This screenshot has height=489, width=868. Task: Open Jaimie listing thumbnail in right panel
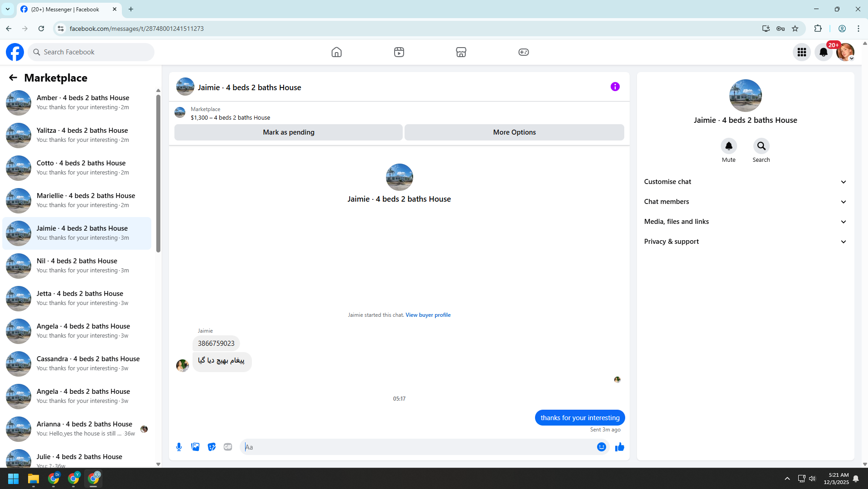pos(745,96)
